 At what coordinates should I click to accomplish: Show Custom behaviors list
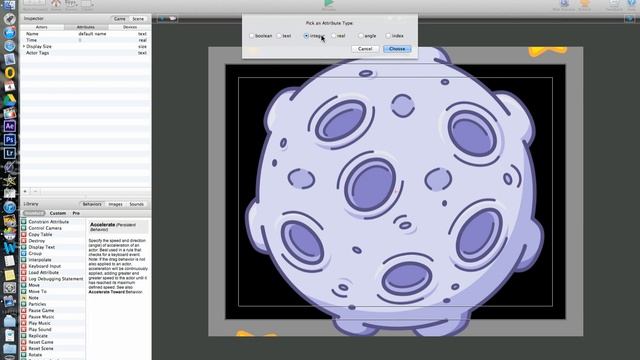[x=58, y=213]
